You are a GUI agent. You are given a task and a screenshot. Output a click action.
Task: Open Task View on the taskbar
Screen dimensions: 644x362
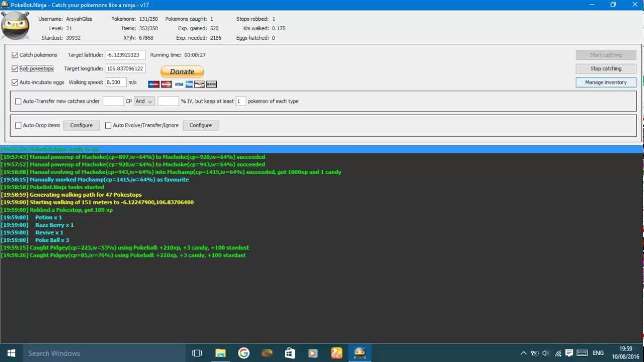click(197, 353)
